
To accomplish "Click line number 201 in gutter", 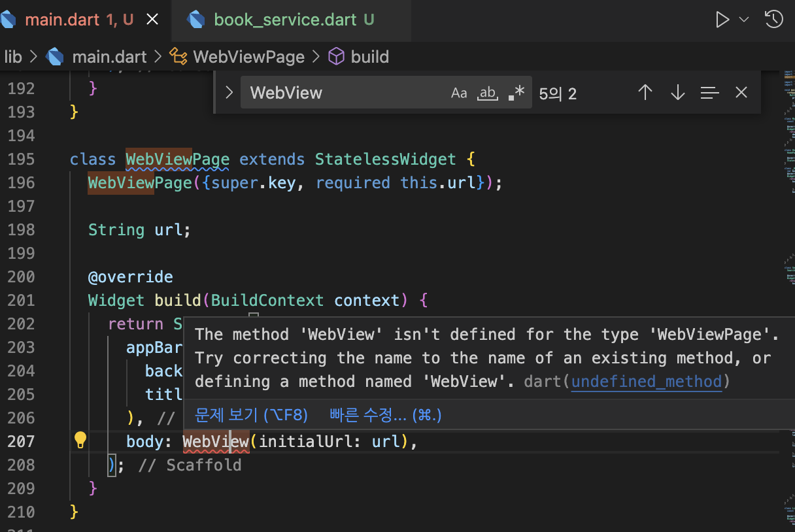I will click(x=21, y=301).
